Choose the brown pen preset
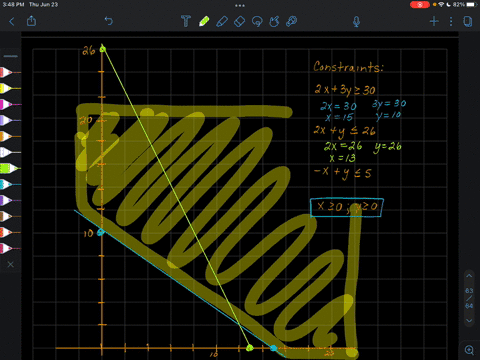This screenshot has height=360, width=480. 10,216
